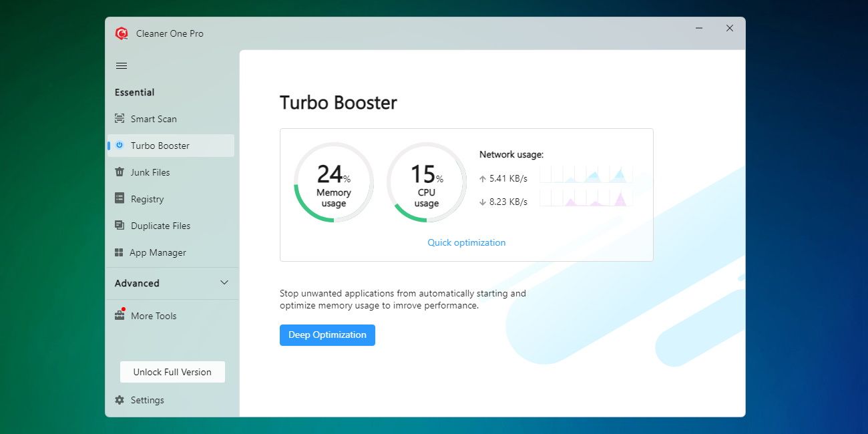Go to Duplicate Files page

(x=160, y=226)
